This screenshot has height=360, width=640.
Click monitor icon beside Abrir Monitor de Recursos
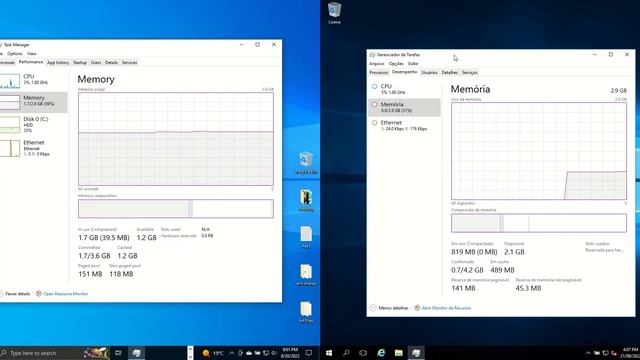pyautogui.click(x=417, y=308)
